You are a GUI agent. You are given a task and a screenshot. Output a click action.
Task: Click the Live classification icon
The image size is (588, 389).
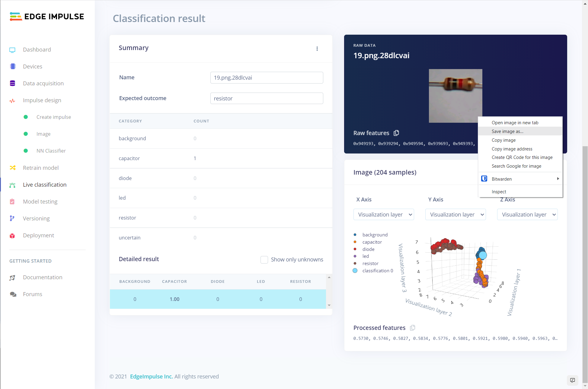(x=12, y=185)
